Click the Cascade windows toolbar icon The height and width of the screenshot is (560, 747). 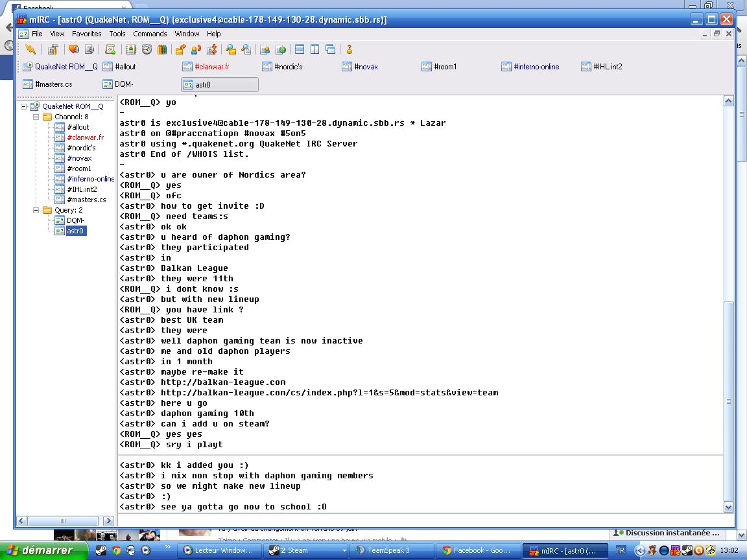pyautogui.click(x=330, y=49)
